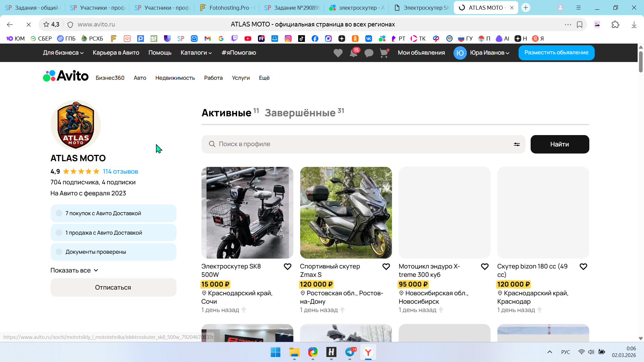
Task: Open notifications bell with 15 badge
Action: tap(354, 53)
